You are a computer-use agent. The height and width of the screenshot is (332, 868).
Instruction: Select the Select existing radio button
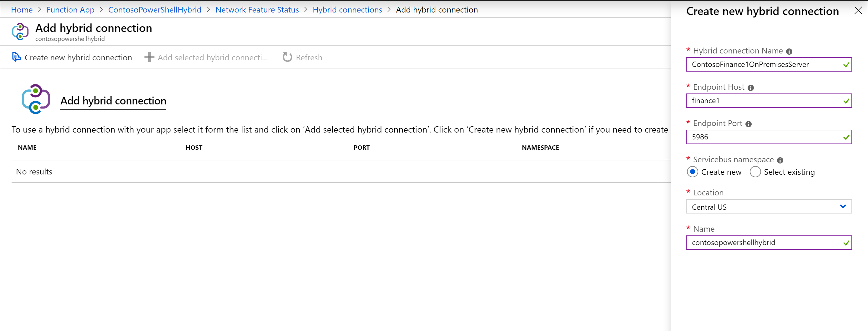[755, 172]
